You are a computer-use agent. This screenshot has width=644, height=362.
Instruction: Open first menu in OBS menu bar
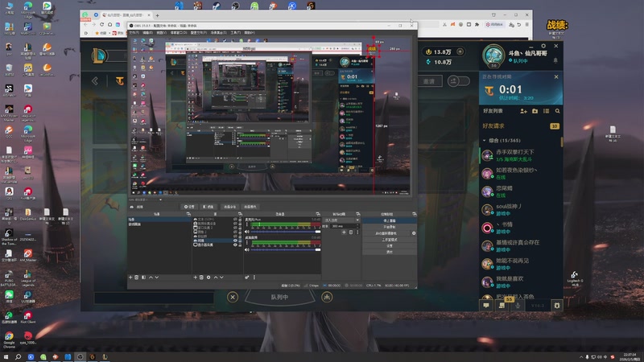coord(134,32)
